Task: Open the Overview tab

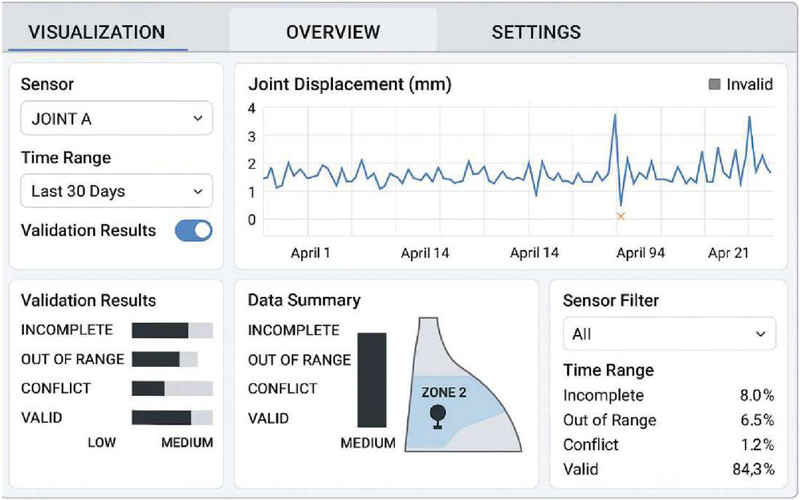Action: click(x=333, y=32)
